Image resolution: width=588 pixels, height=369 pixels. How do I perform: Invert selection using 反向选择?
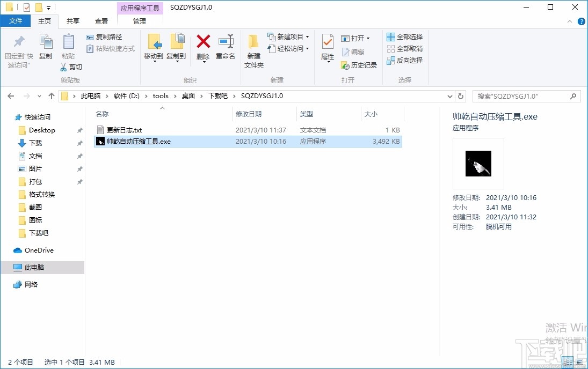coord(404,60)
